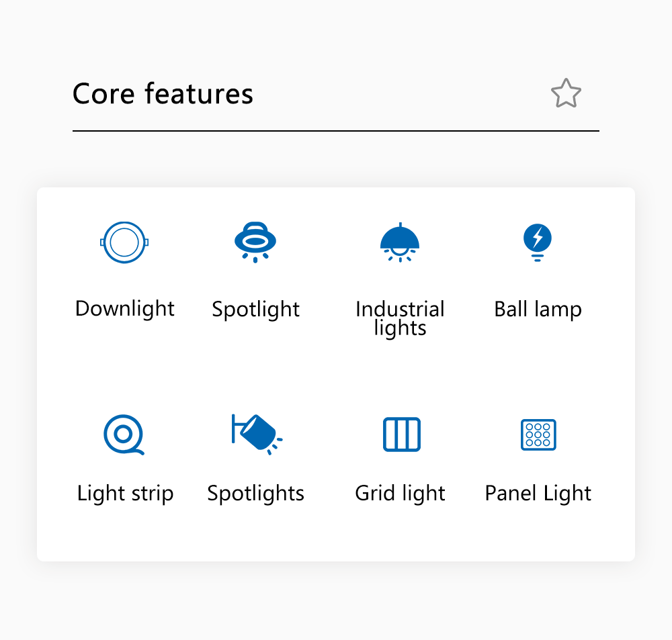Click the light rays under Industrial lamp
The image size is (672, 640).
tap(400, 256)
